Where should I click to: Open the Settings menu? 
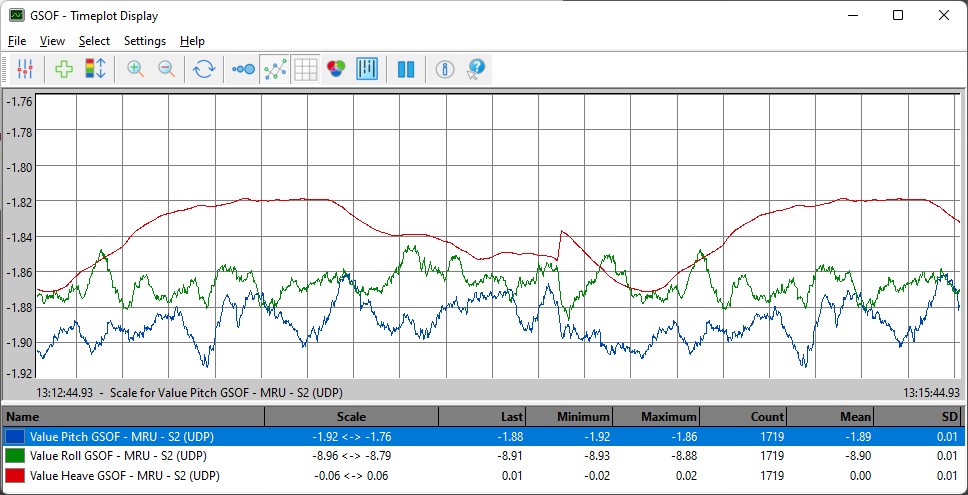(x=145, y=41)
